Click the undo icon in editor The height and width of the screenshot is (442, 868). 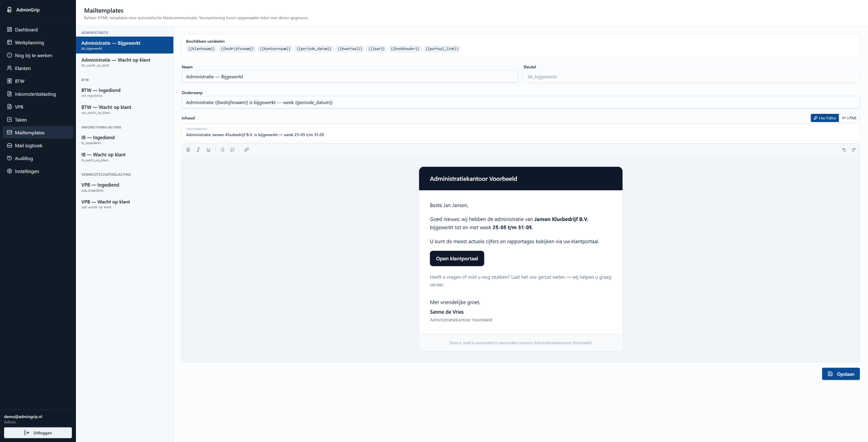pos(844,150)
